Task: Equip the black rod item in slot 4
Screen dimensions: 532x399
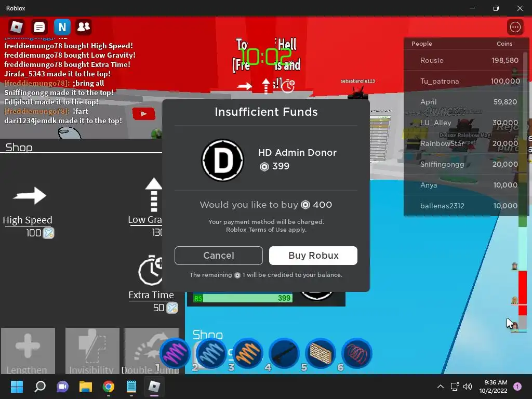Action: tap(284, 353)
